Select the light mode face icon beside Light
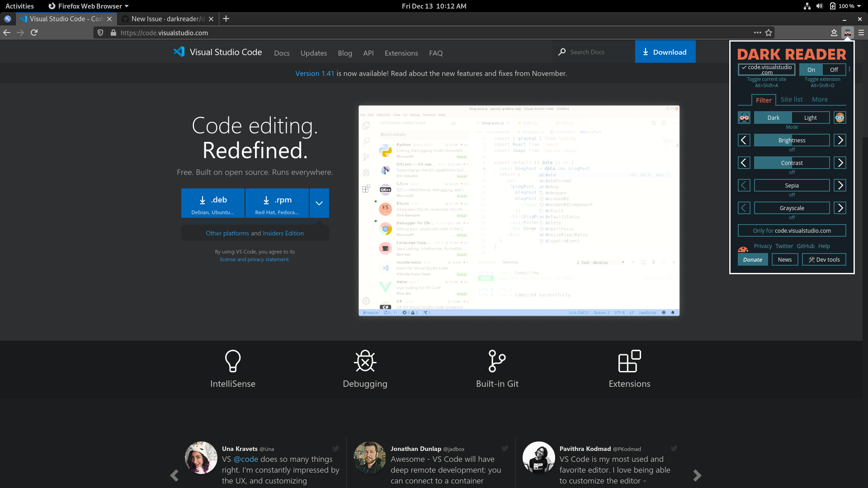The width and height of the screenshot is (868, 488). (x=840, y=117)
